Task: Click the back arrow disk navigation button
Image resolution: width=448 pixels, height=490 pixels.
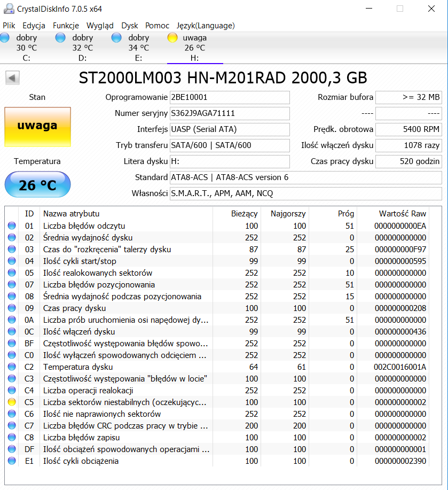Action: [x=12, y=77]
